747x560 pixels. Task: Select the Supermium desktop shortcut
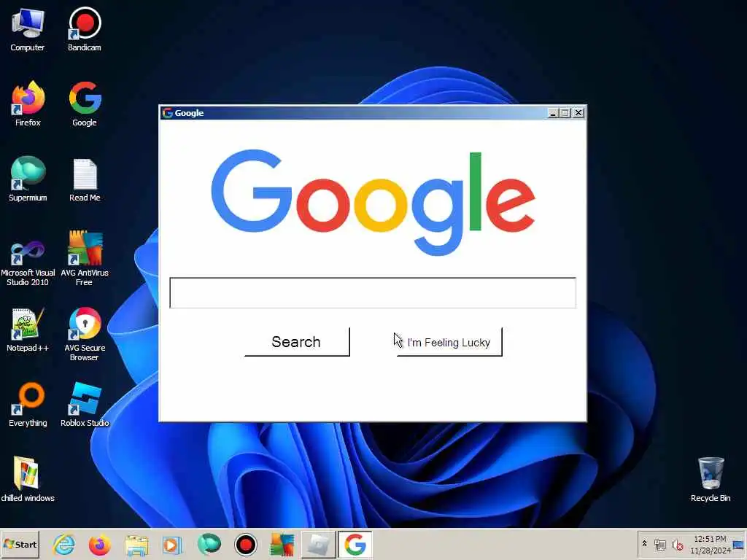28,179
